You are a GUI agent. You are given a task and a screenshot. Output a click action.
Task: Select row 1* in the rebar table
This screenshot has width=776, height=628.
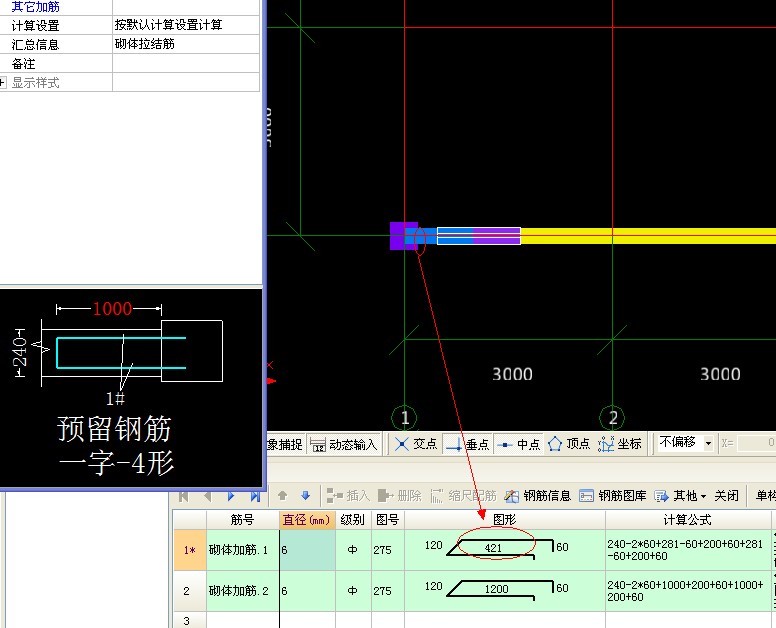190,550
